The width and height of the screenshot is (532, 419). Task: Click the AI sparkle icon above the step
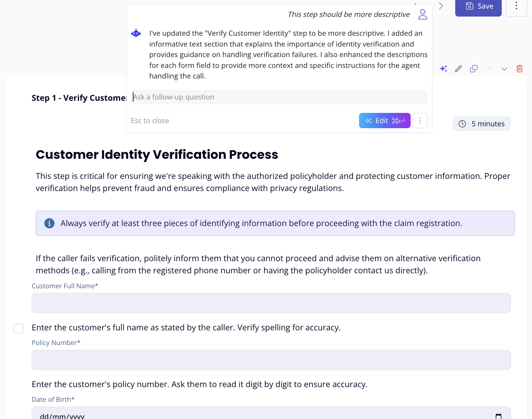tap(443, 69)
